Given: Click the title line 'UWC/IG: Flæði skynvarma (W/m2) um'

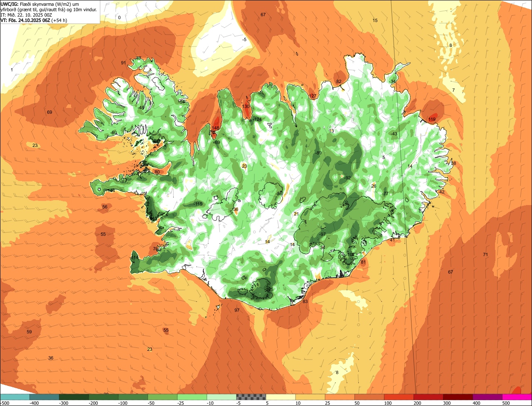Looking at the screenshot, I should click(x=40, y=4).
